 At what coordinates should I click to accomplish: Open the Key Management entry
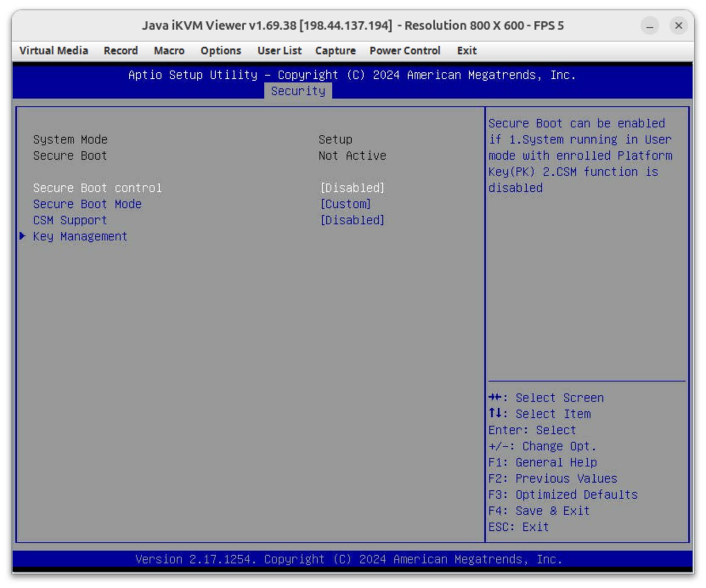(80, 236)
